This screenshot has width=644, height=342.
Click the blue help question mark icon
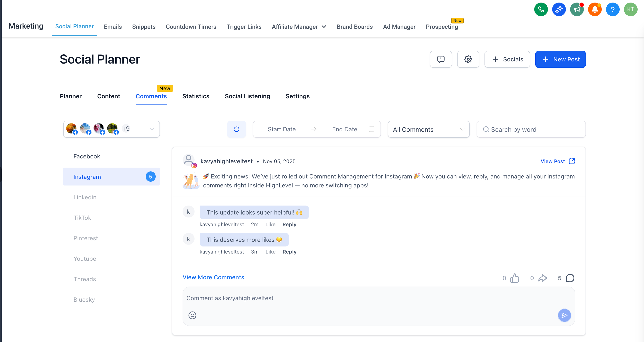pyautogui.click(x=612, y=9)
